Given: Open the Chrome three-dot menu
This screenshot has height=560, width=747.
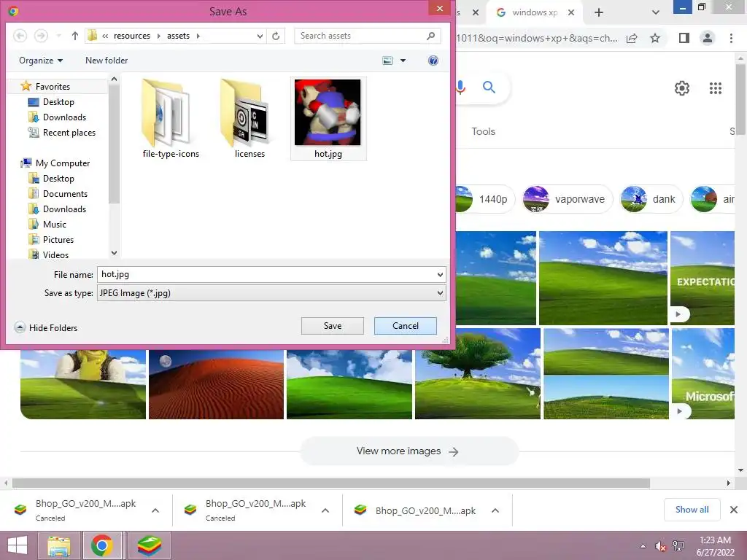Looking at the screenshot, I should [x=731, y=38].
